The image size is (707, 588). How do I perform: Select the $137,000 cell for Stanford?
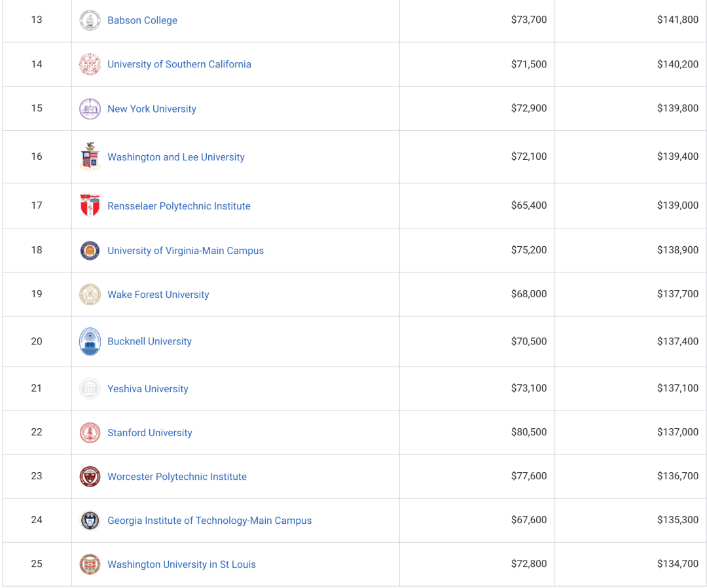(x=630, y=432)
